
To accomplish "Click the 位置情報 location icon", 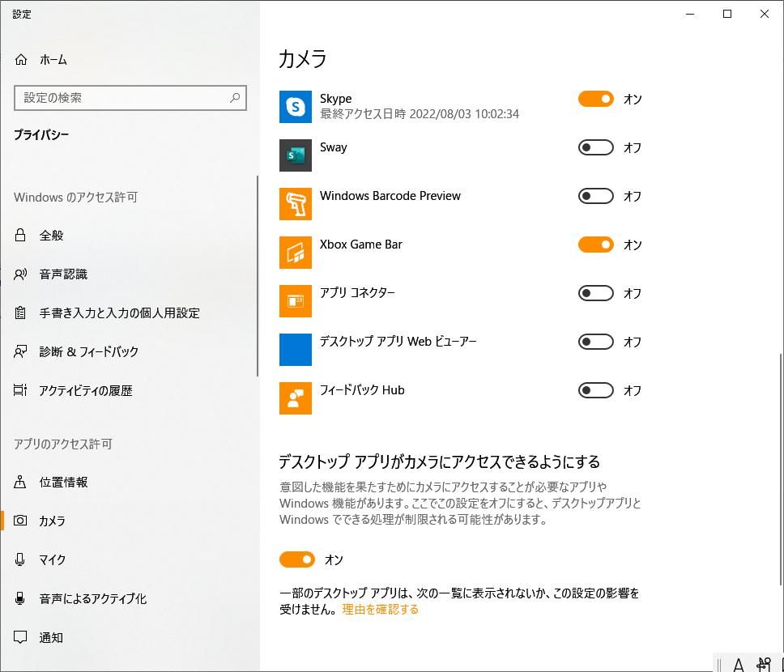I will 20,482.
